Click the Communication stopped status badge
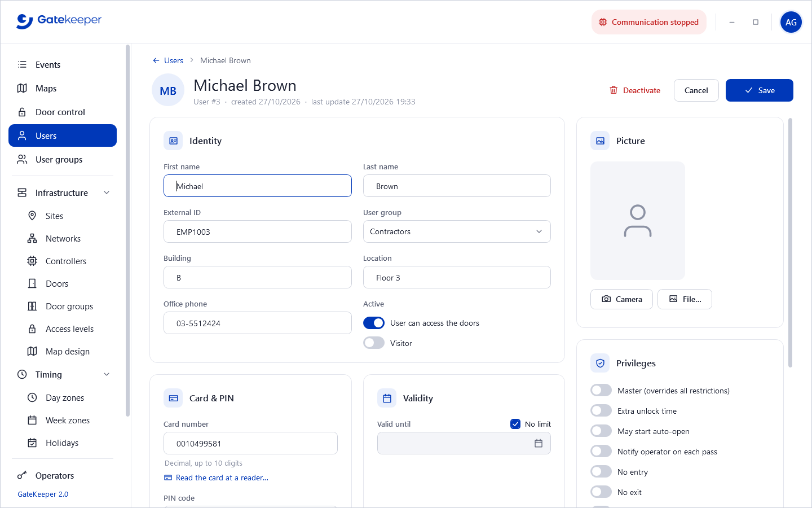 (x=649, y=22)
